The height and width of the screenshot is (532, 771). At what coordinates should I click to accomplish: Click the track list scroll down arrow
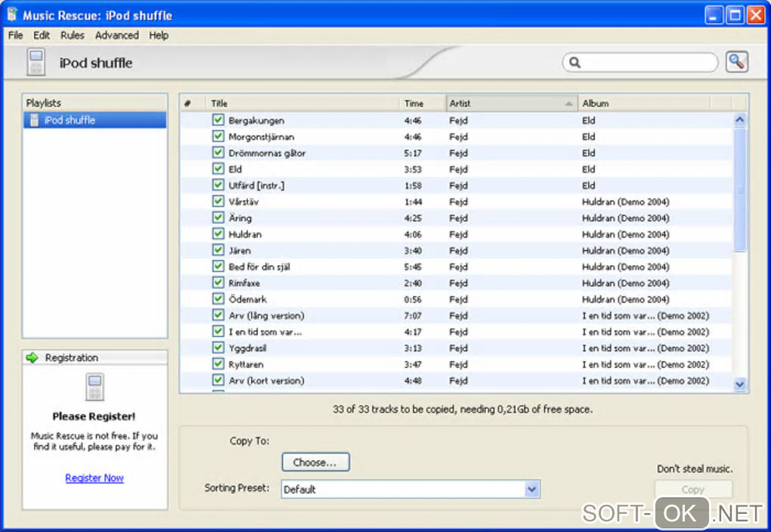pyautogui.click(x=739, y=385)
